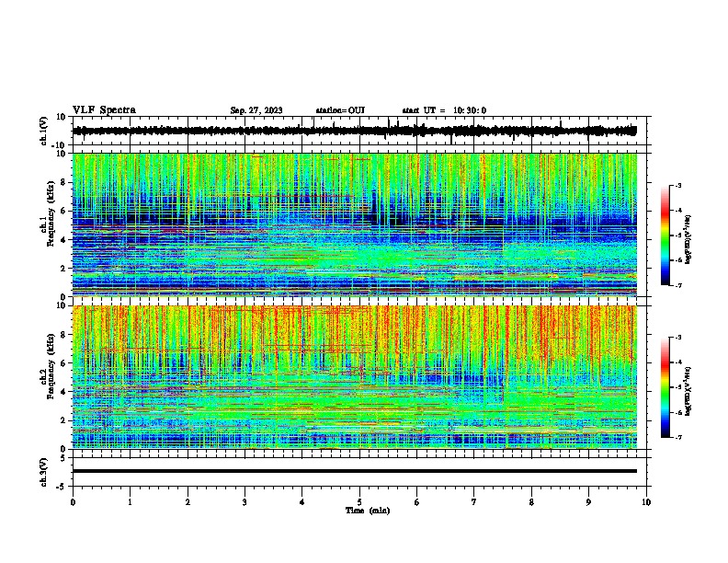728x563 pixels.
Task: Click the "-3" label on the ch.1 color bar
Action: 678,186
